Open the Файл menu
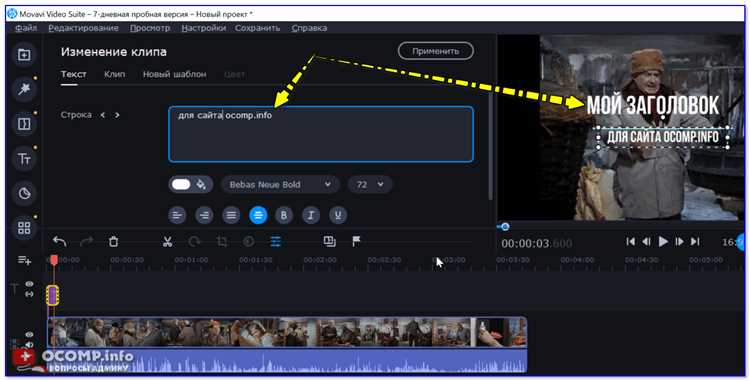The height and width of the screenshot is (381, 750). (26, 28)
